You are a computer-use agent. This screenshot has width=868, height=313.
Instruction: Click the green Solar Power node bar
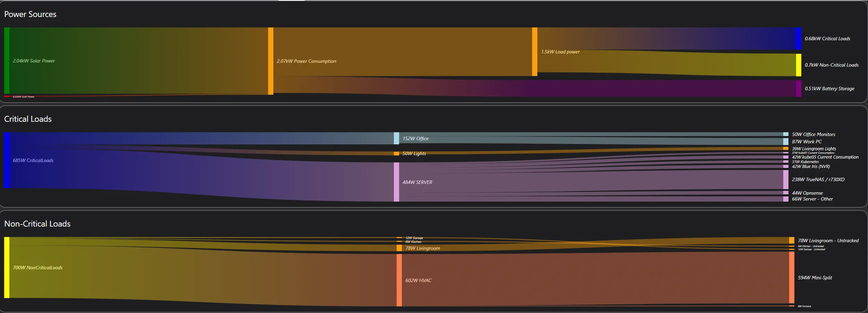pyautogui.click(x=7, y=60)
